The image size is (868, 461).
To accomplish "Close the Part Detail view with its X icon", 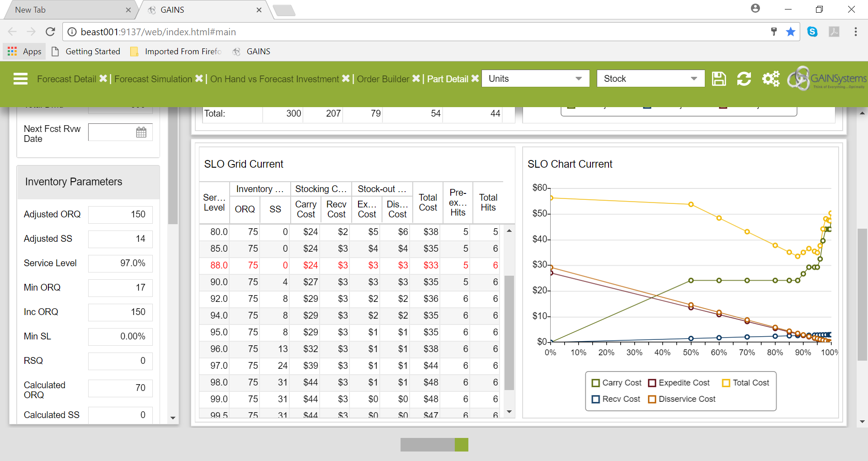I will point(475,78).
